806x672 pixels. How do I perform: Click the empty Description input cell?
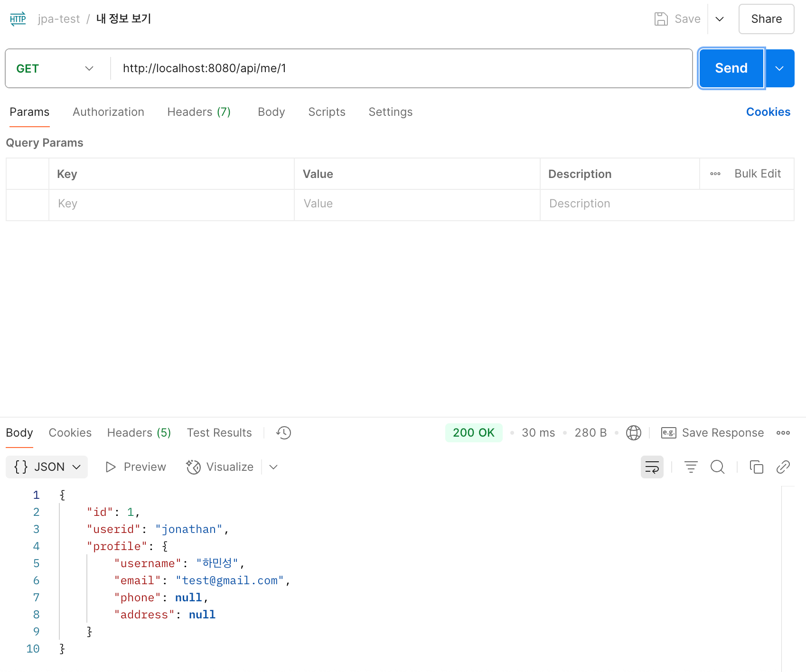click(x=666, y=204)
